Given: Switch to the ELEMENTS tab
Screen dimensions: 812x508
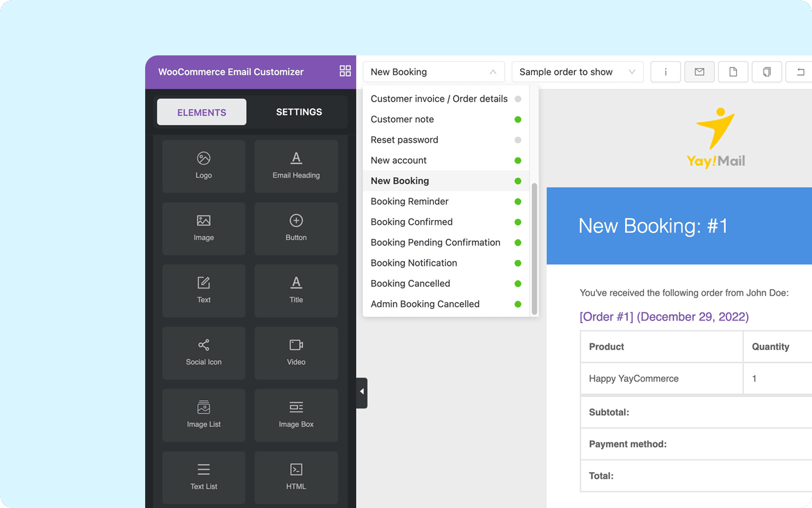Looking at the screenshot, I should pyautogui.click(x=201, y=112).
